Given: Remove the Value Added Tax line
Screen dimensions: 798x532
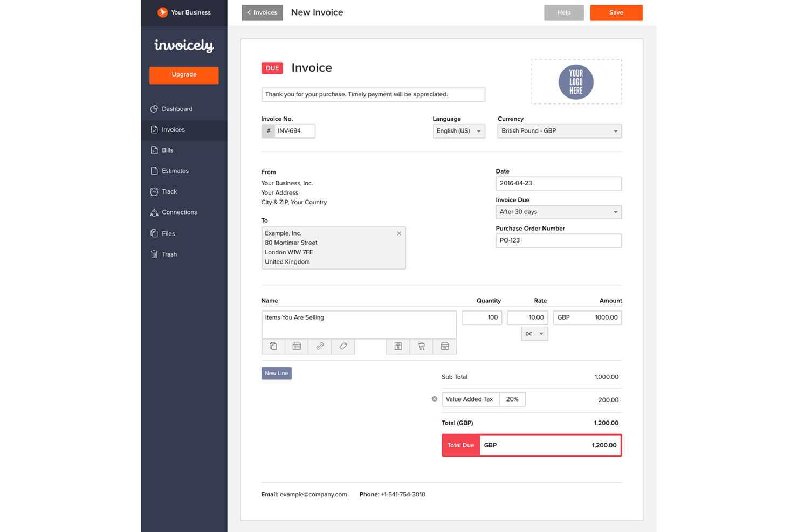Looking at the screenshot, I should [434, 399].
